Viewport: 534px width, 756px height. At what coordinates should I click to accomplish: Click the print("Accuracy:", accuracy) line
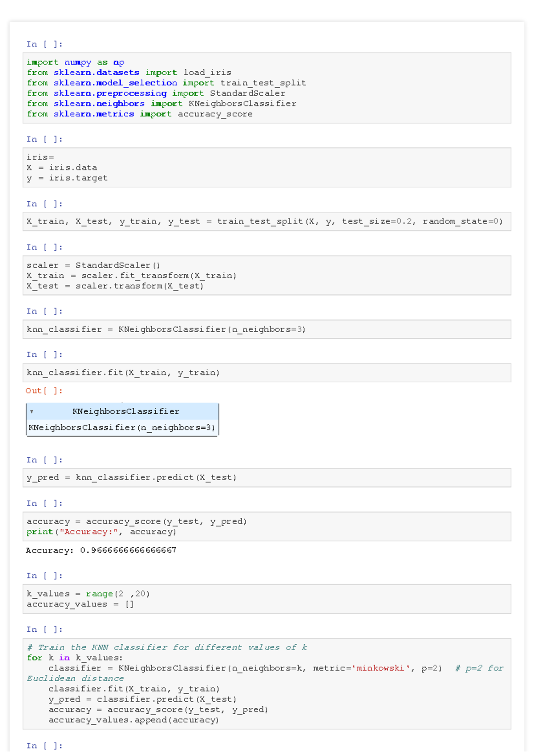tap(101, 532)
